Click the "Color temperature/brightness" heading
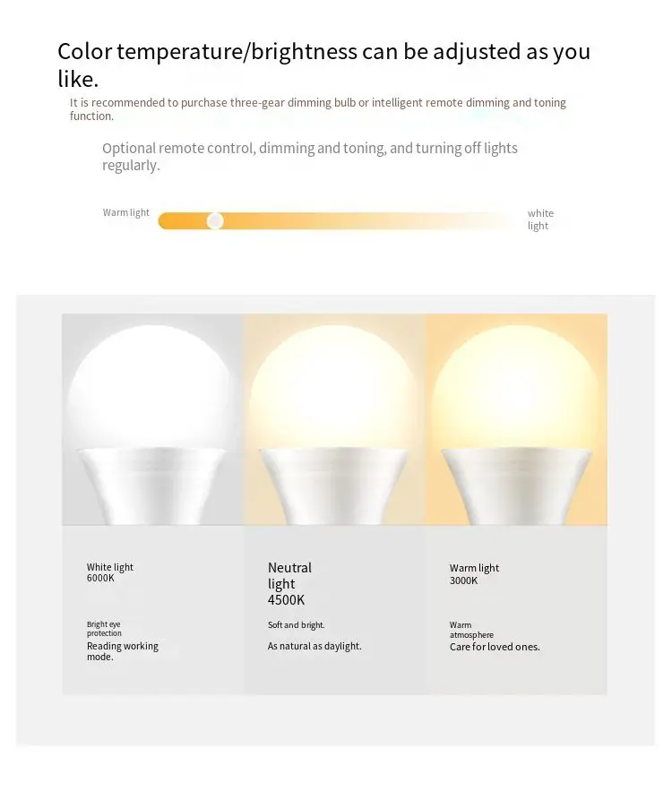Viewport: 672px width, 791px height. [323, 64]
